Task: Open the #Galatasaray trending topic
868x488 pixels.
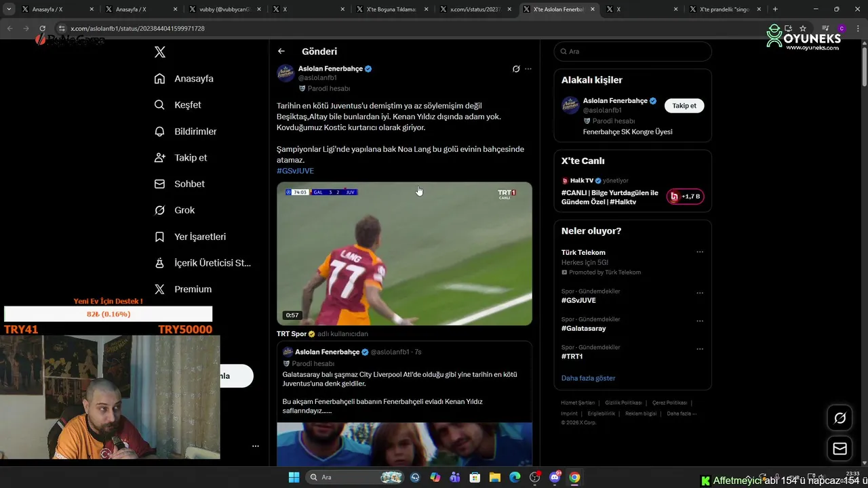Action: 584,328
